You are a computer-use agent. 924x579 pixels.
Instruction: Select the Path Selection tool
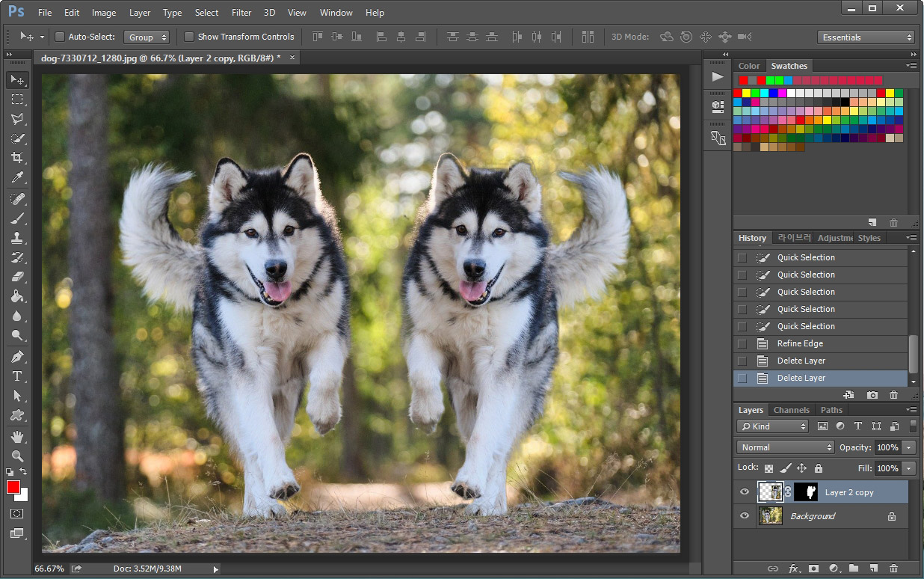tap(17, 396)
